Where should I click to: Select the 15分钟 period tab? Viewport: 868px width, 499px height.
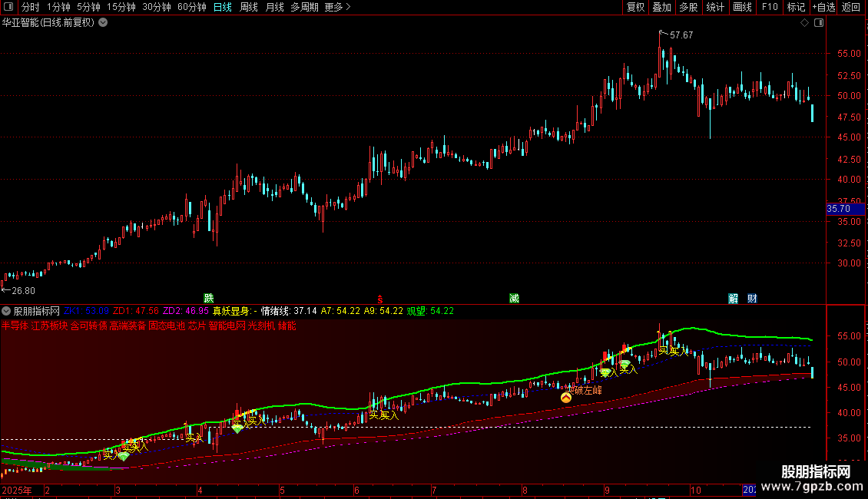click(121, 7)
